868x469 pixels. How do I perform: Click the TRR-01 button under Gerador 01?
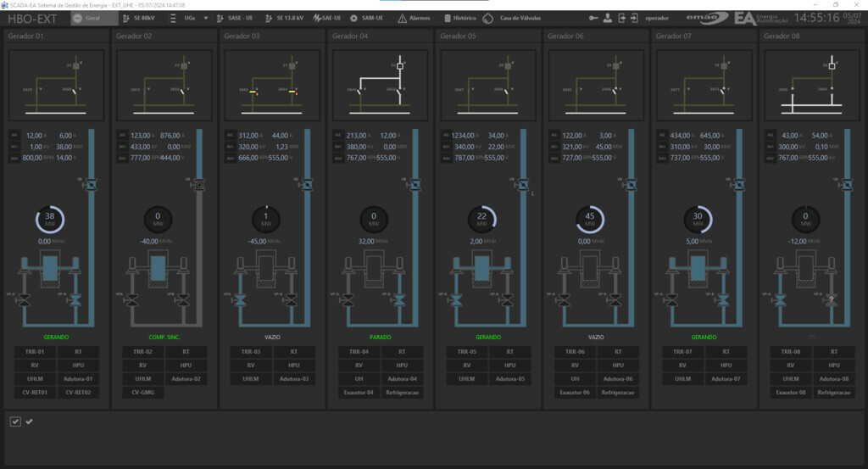coord(35,351)
